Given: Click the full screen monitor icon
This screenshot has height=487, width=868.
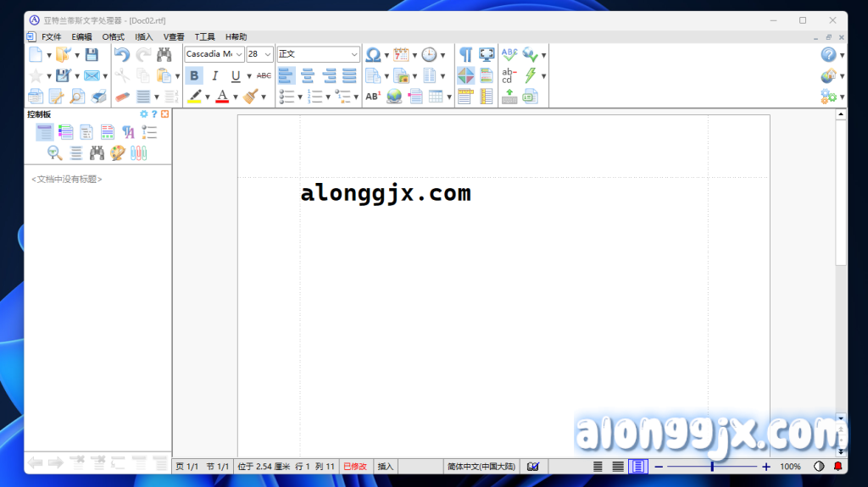Looking at the screenshot, I should (x=487, y=55).
